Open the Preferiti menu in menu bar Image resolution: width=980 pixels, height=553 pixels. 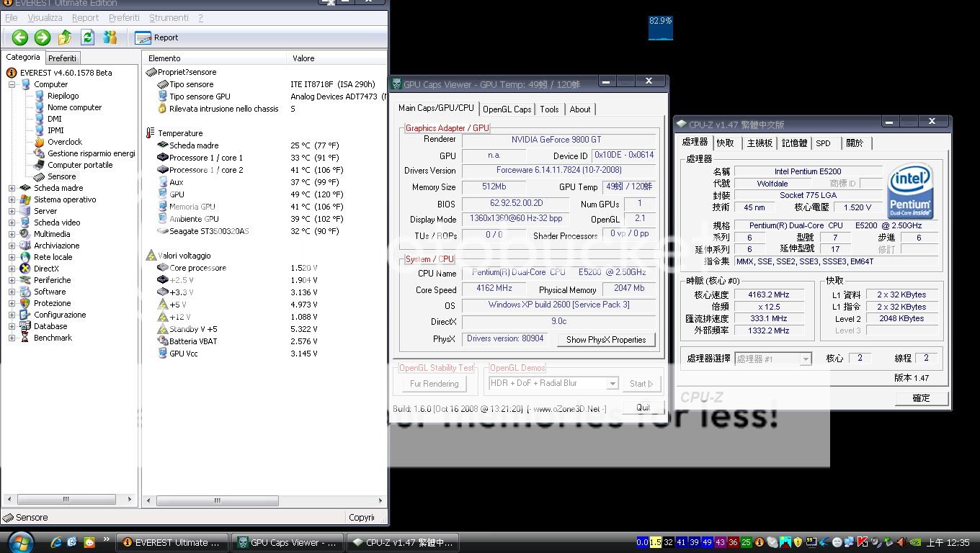[x=124, y=18]
